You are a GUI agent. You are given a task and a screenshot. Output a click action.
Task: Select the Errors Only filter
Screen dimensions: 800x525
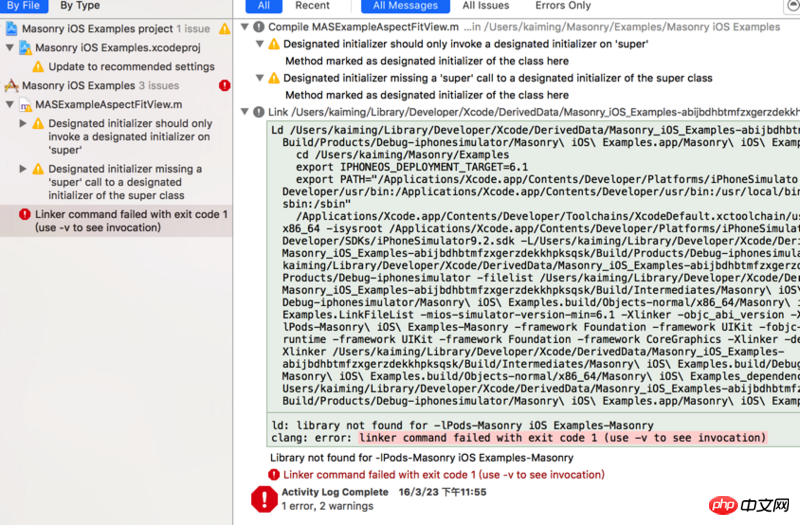point(563,6)
